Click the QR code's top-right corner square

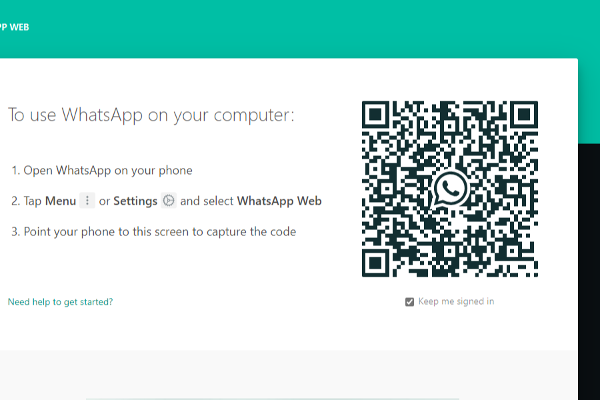pos(522,116)
